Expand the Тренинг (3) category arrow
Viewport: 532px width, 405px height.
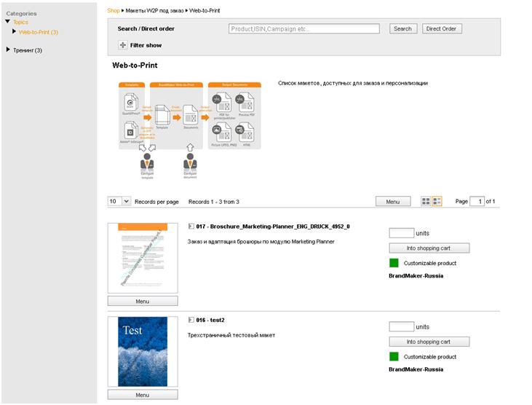coord(8,50)
